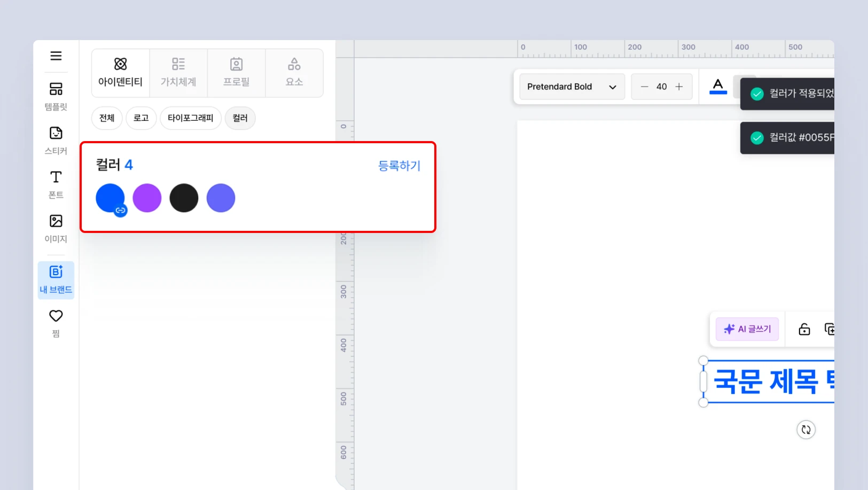The height and width of the screenshot is (490, 868).
Task: Open the Pretendard Bold font dropdown
Action: [x=572, y=87]
